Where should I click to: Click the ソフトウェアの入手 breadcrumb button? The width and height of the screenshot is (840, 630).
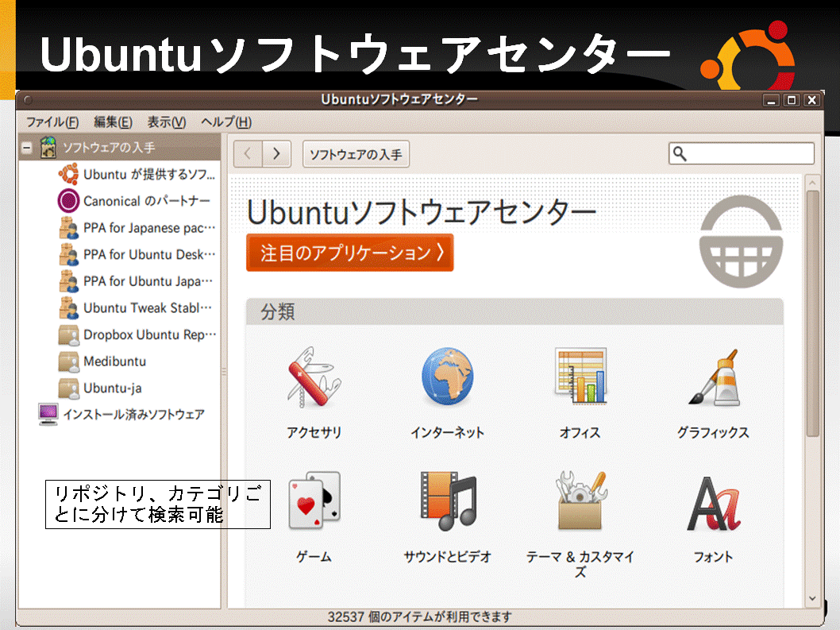coord(356,154)
